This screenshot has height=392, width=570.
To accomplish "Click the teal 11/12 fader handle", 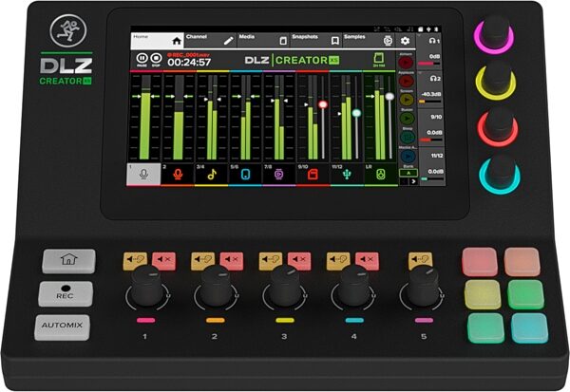I will tap(356, 113).
